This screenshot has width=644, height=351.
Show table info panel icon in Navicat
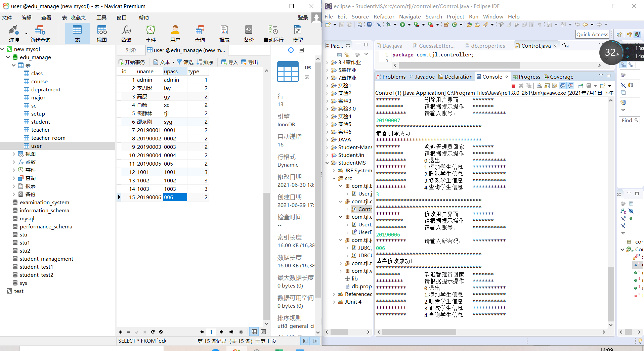291,50
